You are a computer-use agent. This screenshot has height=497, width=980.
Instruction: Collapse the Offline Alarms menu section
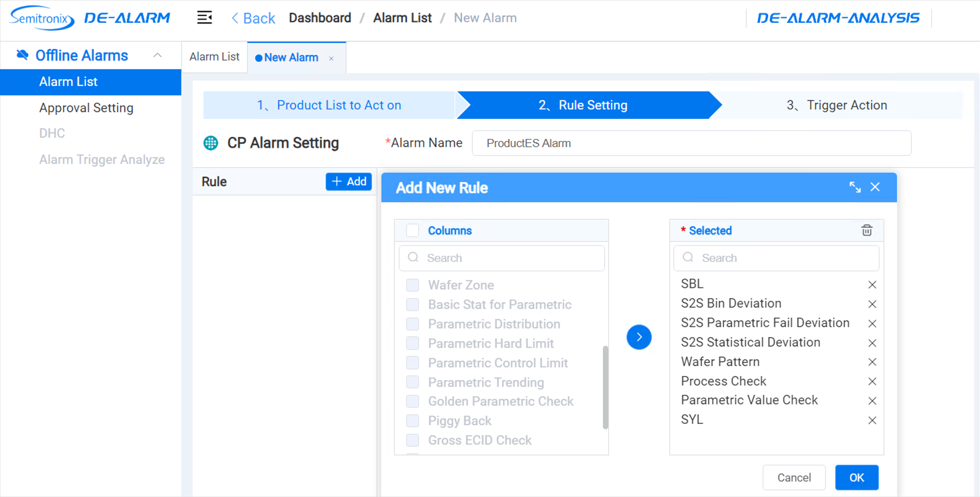157,55
